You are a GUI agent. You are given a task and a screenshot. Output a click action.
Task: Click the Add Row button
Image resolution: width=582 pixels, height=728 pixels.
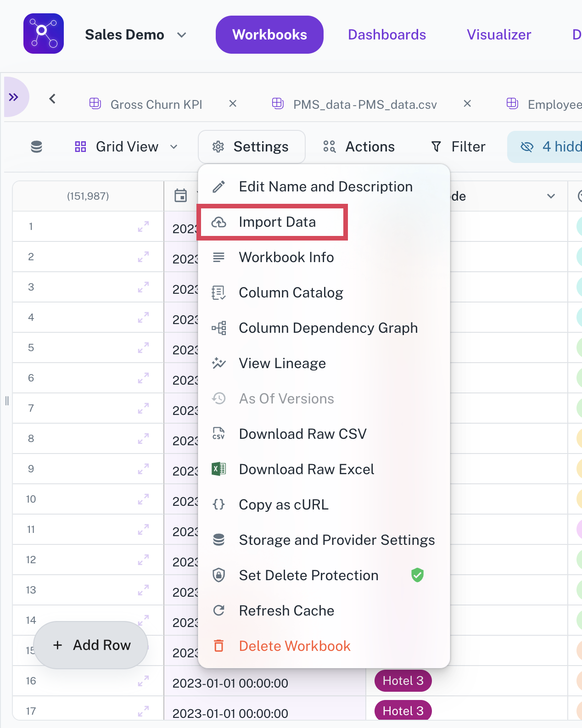click(91, 645)
